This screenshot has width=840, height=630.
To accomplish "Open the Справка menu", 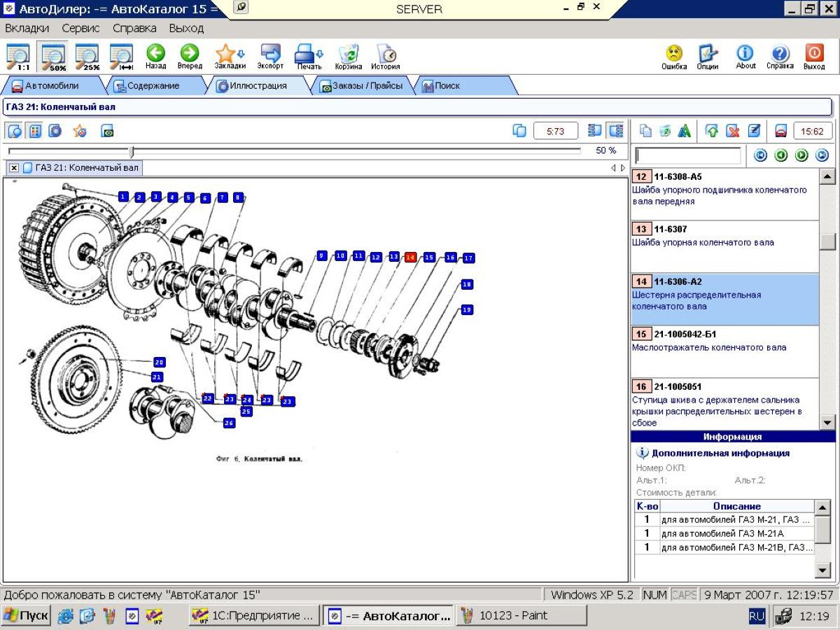I will pyautogui.click(x=134, y=28).
